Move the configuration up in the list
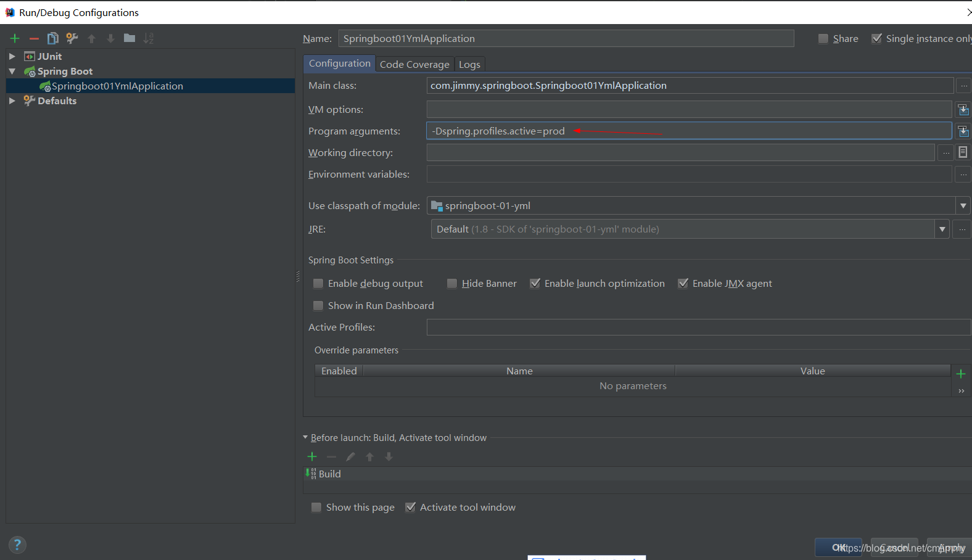Viewport: 972px width, 560px height. pos(91,38)
